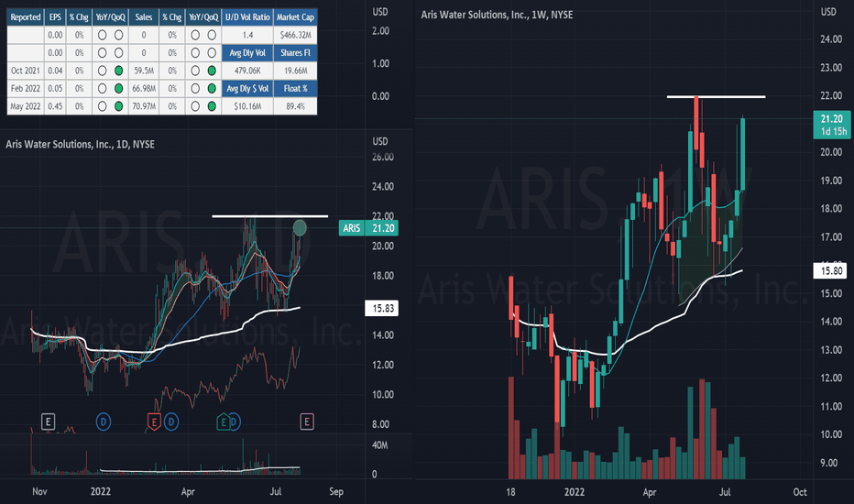Click the red E earnings marker

coord(154,422)
